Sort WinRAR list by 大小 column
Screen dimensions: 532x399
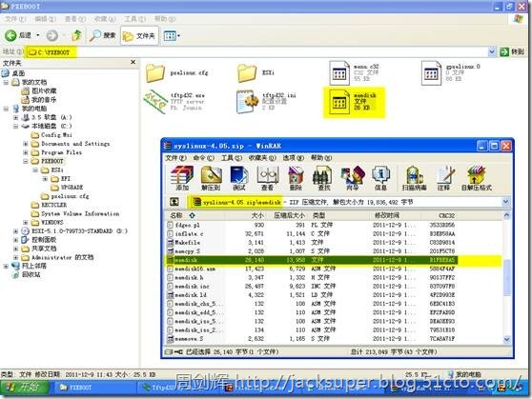pyautogui.click(x=245, y=215)
